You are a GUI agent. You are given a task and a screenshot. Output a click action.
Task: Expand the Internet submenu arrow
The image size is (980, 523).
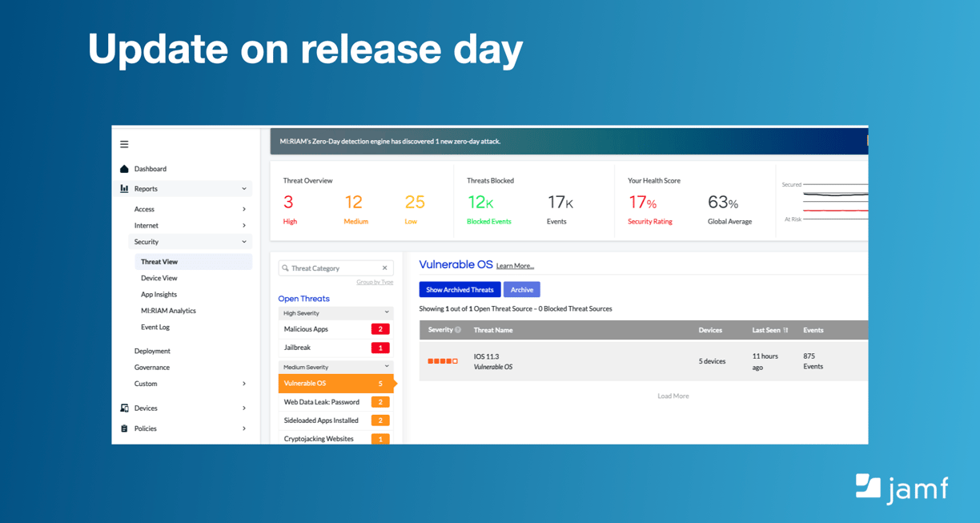point(244,226)
